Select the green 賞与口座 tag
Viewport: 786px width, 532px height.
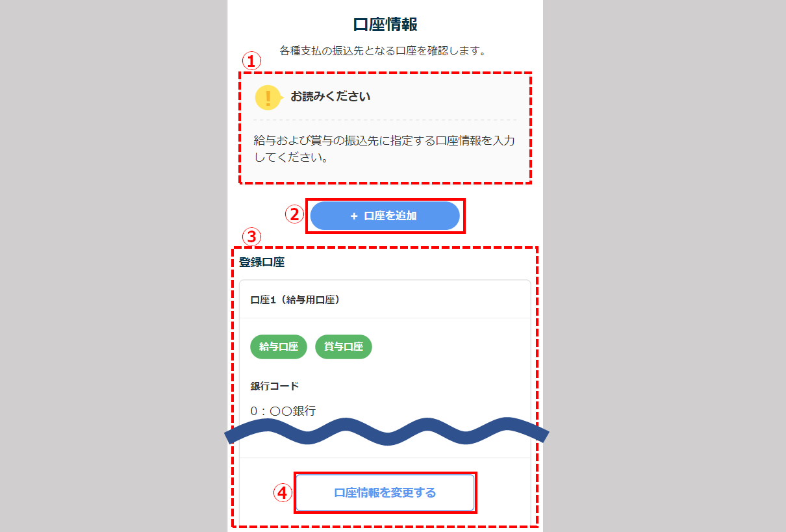pos(344,347)
